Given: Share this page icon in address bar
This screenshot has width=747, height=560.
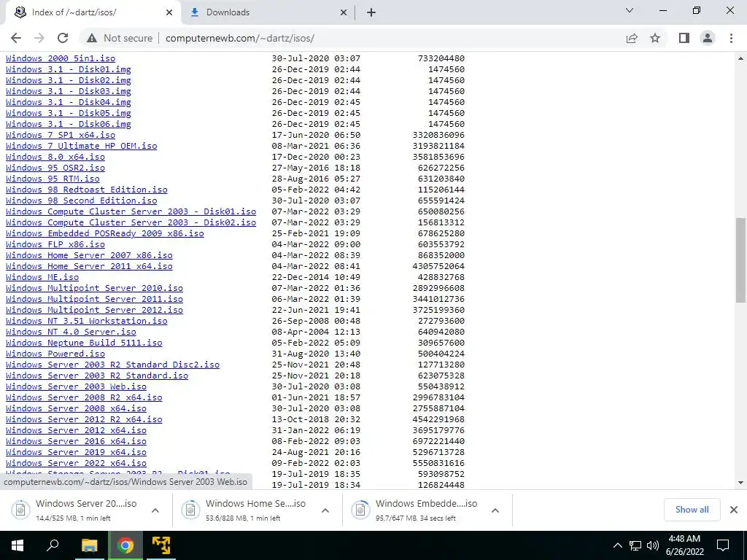Looking at the screenshot, I should tap(632, 38).
